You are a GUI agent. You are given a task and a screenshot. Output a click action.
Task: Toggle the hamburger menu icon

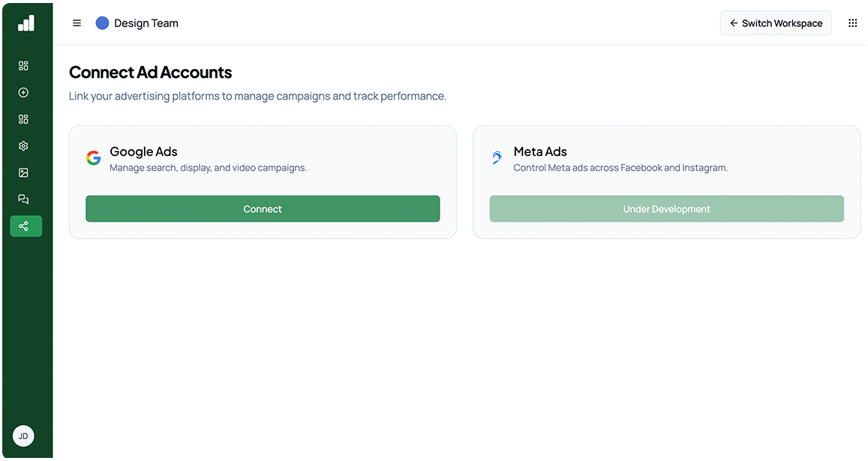tap(77, 23)
